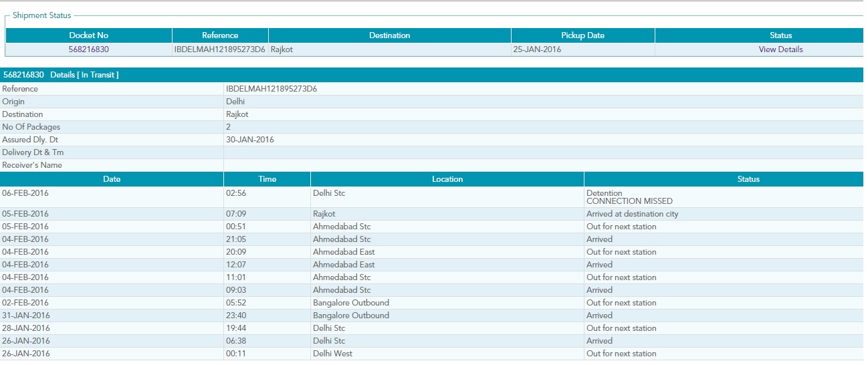Click the No Of Packages label

31,127
